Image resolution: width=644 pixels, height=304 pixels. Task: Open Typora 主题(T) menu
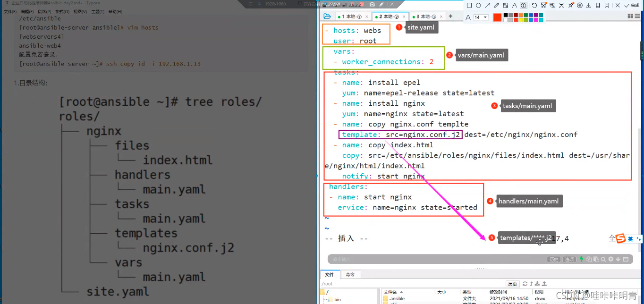tap(98, 11)
